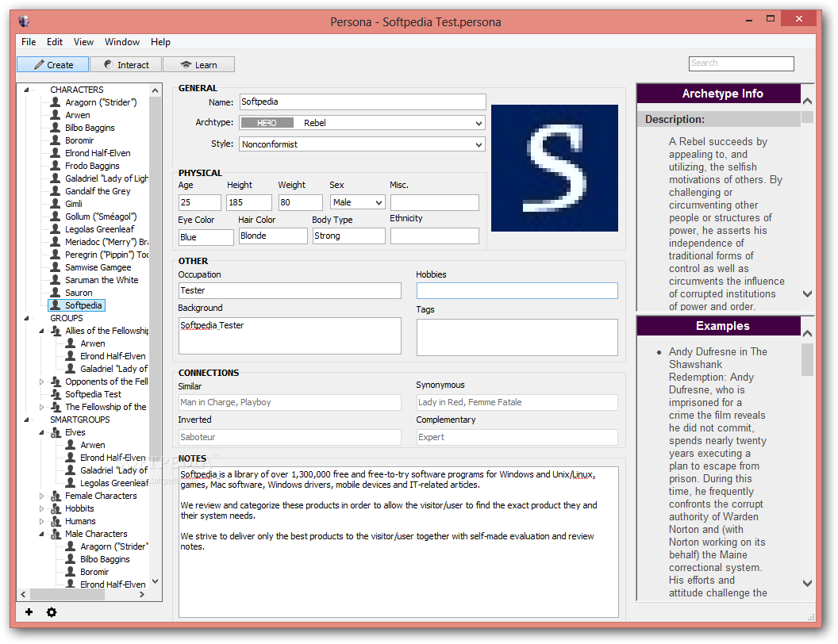Switch to the Create mode

(x=53, y=64)
